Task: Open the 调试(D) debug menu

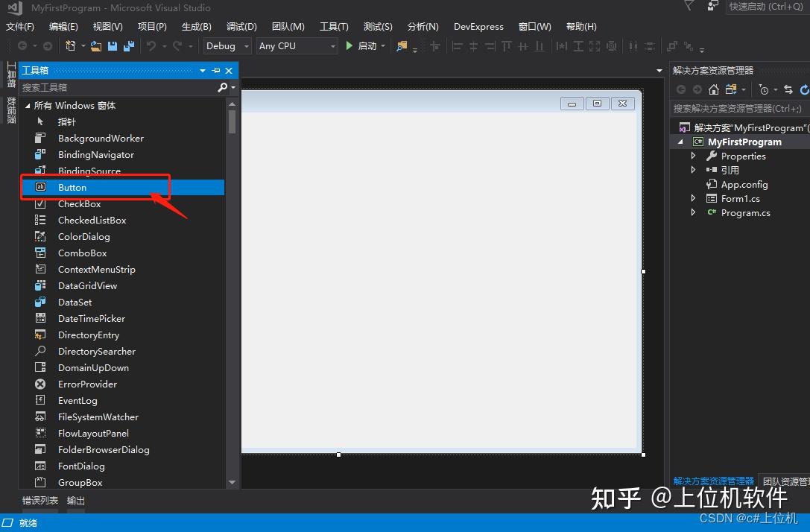Action: coord(241,26)
